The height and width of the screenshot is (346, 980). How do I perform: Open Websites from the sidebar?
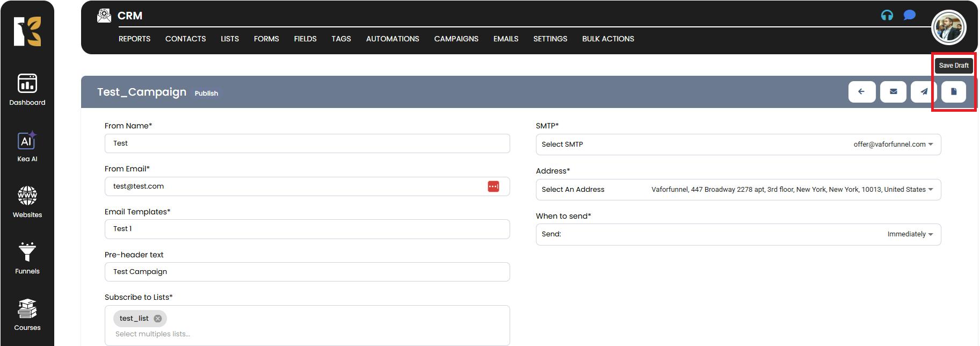(x=27, y=202)
